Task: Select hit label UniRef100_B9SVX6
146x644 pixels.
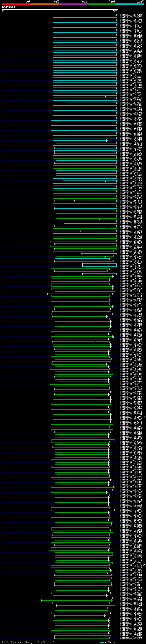Action: pos(131,17)
